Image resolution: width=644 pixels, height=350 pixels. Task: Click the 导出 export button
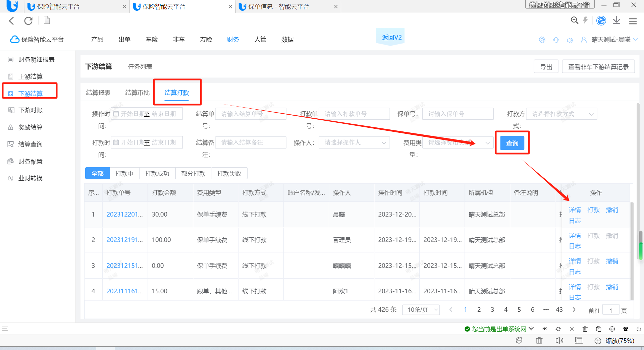coord(546,67)
